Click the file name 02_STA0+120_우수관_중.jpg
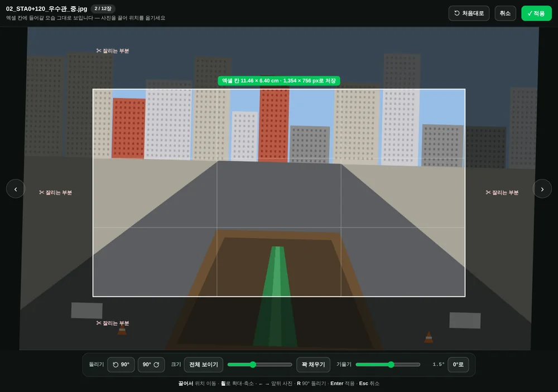This screenshot has width=558, height=392. tap(47, 8)
